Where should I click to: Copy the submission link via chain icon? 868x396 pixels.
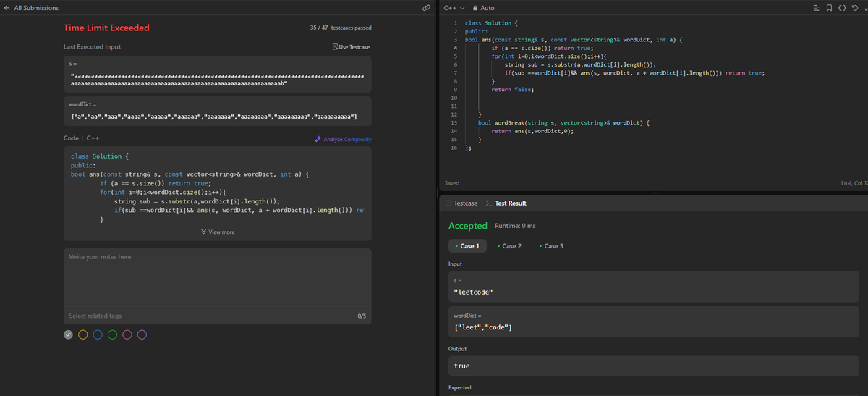(426, 8)
